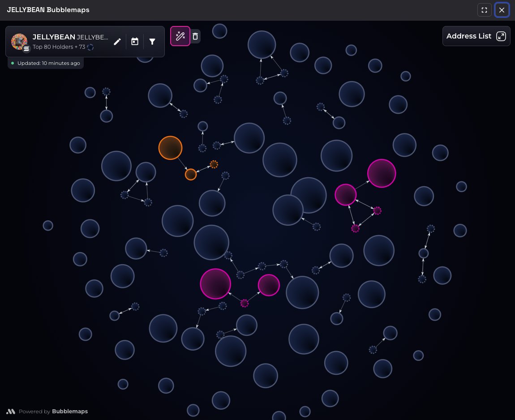Screen dimensions: 515x420
Task: Click the loading spinner next to 73
Action: (x=90, y=47)
